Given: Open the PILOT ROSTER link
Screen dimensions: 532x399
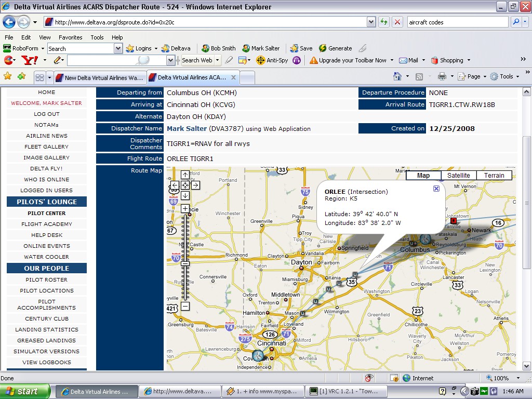Looking at the screenshot, I should tap(46, 280).
